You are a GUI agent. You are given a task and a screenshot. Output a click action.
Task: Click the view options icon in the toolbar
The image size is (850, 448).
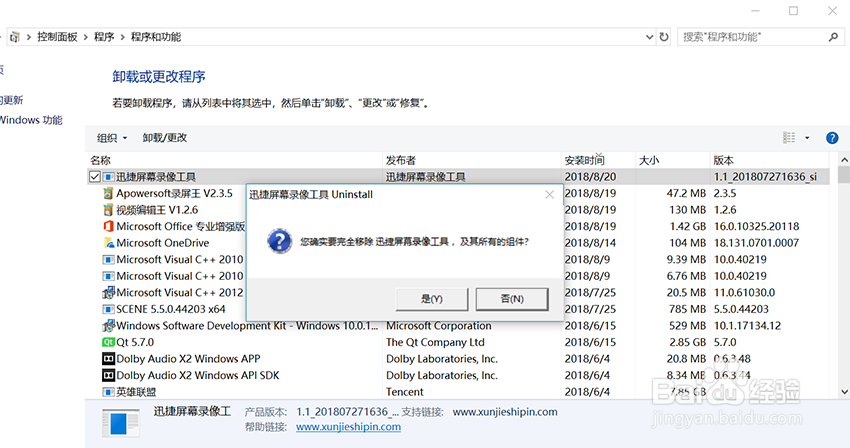pos(789,138)
